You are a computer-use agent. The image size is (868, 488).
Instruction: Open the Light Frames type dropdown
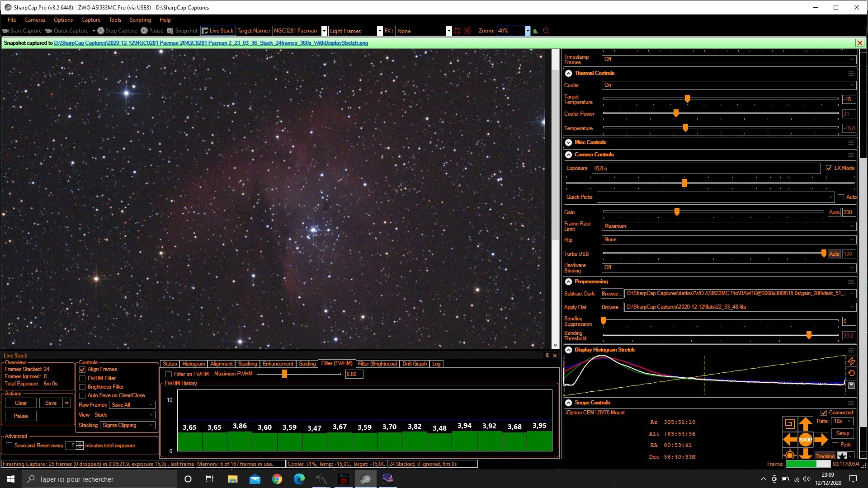pyautogui.click(x=380, y=31)
